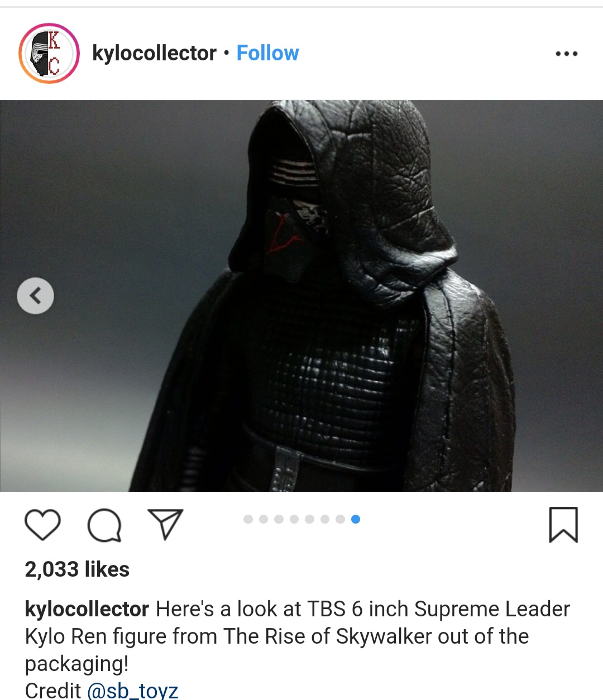603x700 pixels.
Task: Open the @sb_toyz credited profile
Action: pyautogui.click(x=133, y=691)
